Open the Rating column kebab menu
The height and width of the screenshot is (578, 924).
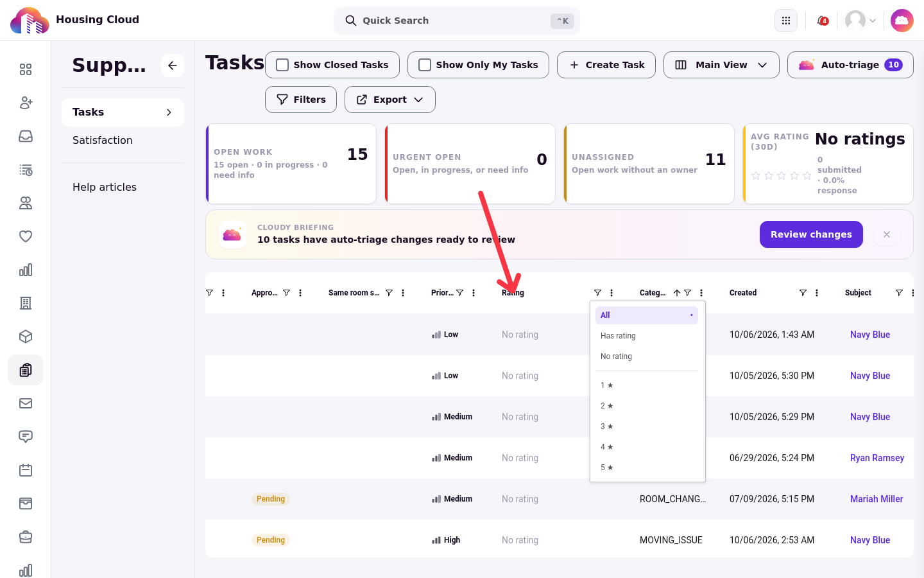point(612,293)
